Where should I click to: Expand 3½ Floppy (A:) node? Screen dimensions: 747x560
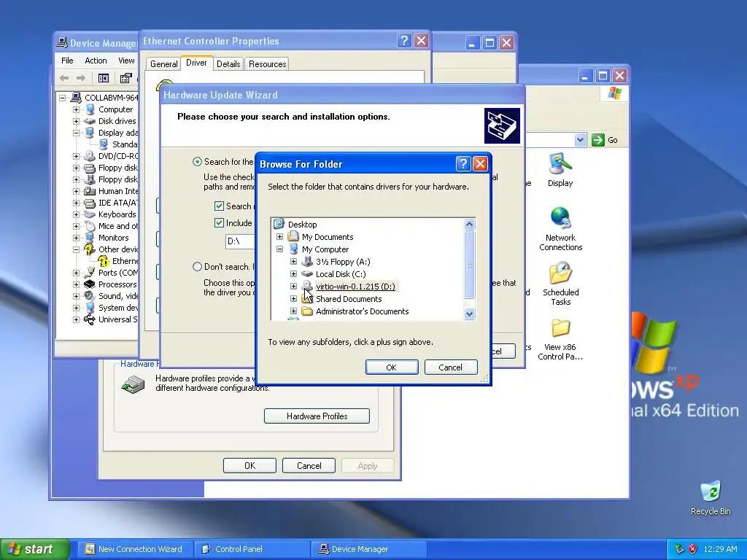tap(293, 262)
